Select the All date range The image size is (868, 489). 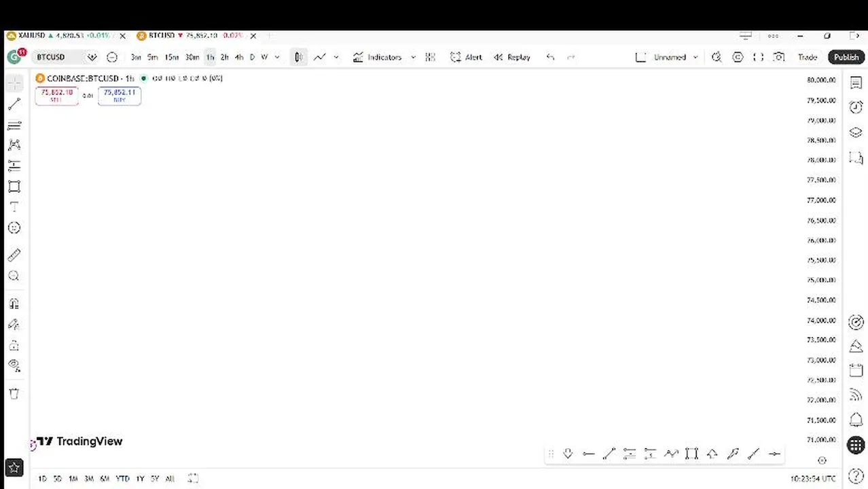pyautogui.click(x=170, y=479)
